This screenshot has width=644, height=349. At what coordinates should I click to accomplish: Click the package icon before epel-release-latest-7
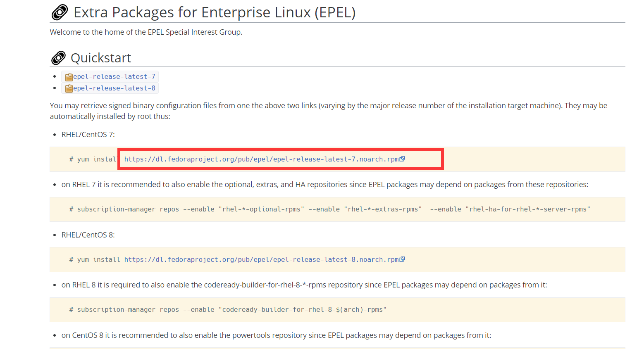[x=69, y=76]
